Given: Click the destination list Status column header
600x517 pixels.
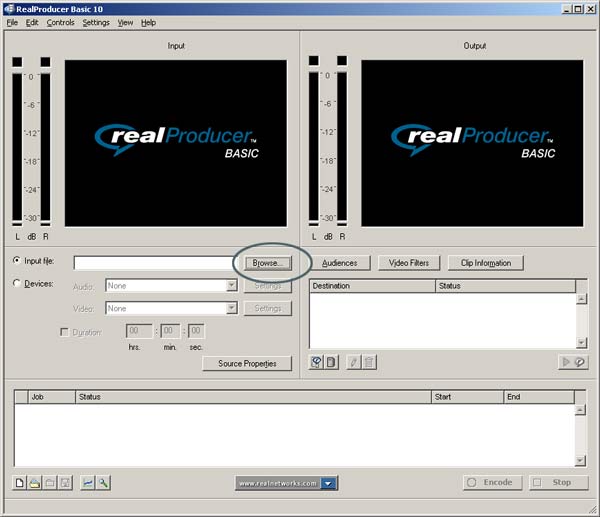Looking at the screenshot, I should [505, 286].
